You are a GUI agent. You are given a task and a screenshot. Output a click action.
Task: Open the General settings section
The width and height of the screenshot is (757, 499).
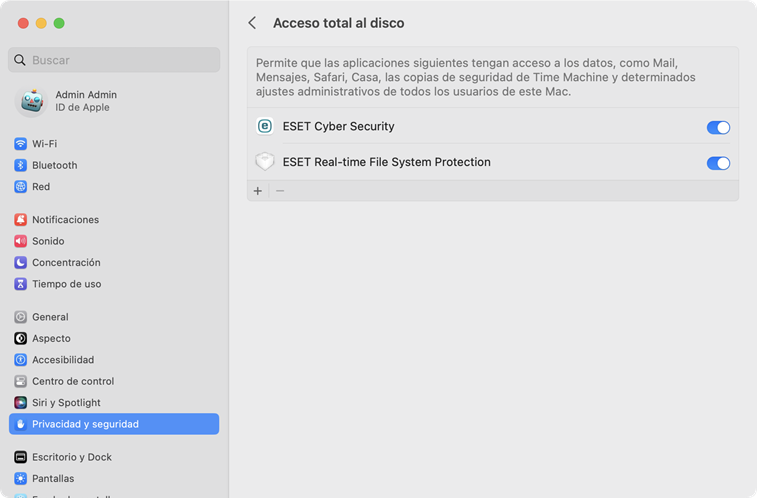50,317
